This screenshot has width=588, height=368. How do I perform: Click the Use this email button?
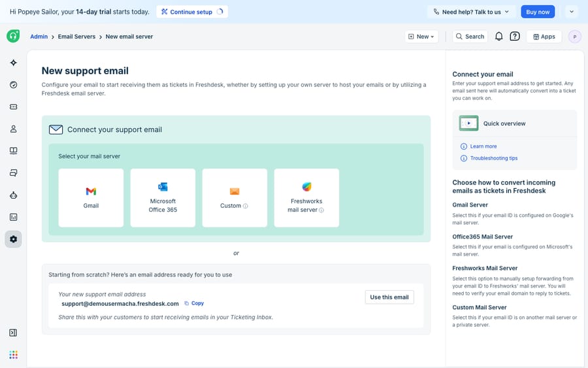click(389, 297)
